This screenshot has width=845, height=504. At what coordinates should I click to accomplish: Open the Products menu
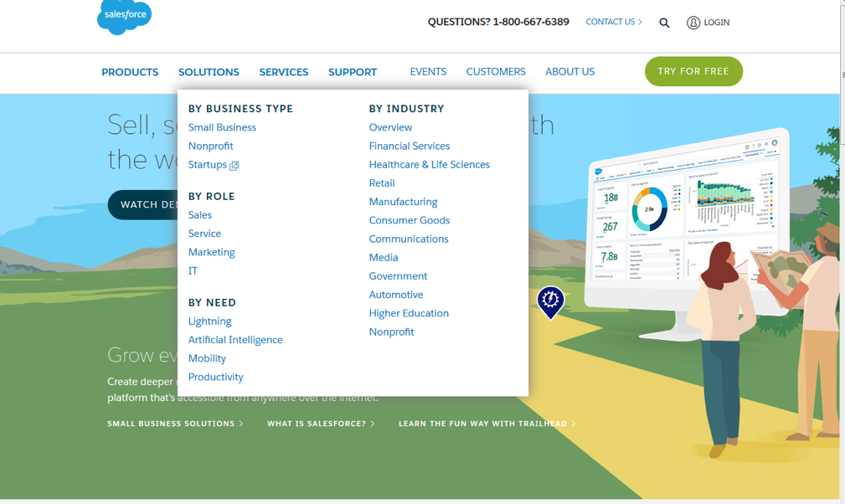click(x=130, y=72)
